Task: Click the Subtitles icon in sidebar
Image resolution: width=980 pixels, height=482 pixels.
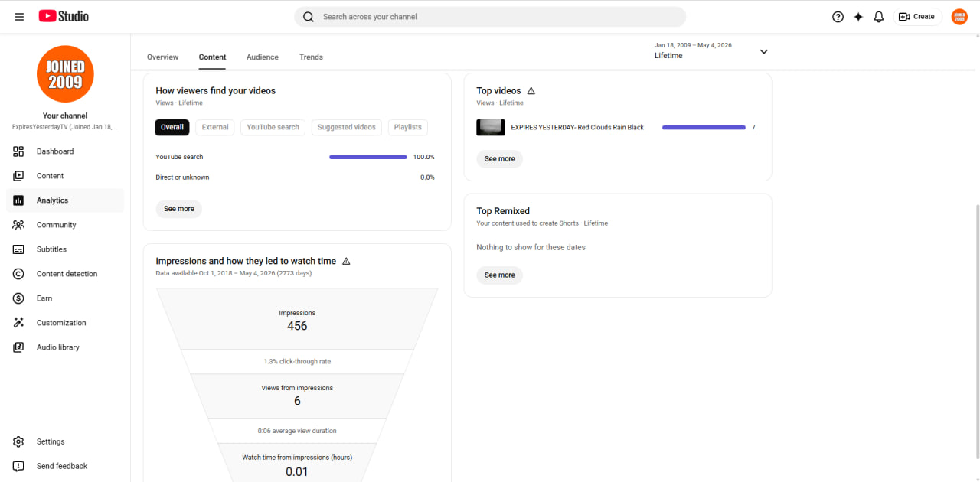Action: 19,249
